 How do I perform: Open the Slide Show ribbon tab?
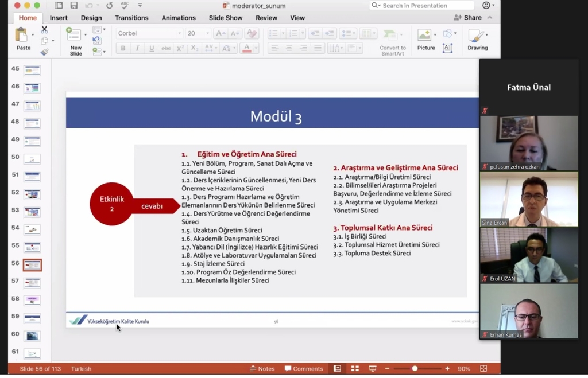pos(226,18)
